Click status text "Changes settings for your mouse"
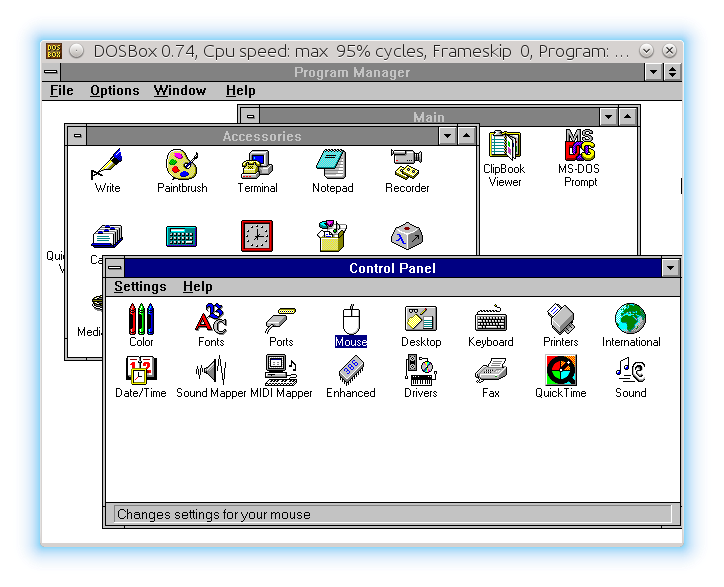724x587 pixels. 214,514
